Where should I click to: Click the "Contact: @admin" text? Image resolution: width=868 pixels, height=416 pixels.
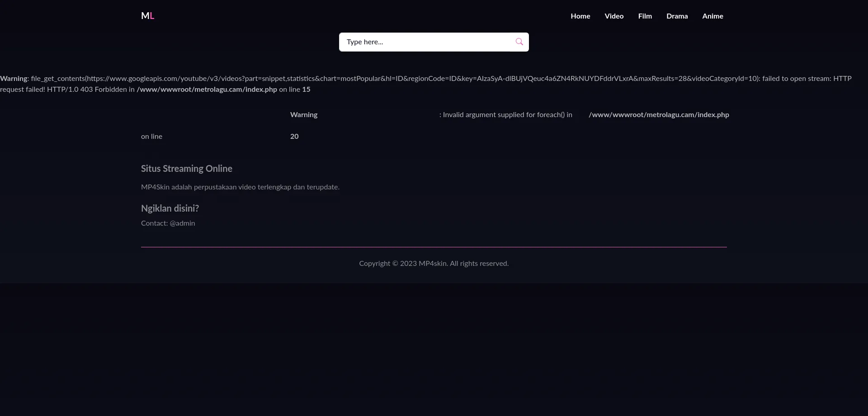(168, 223)
